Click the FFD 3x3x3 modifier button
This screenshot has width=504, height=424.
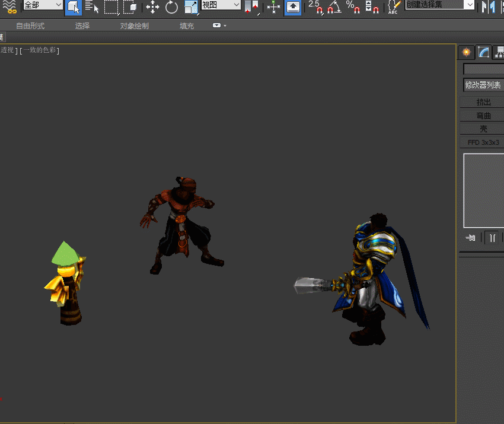(x=483, y=142)
